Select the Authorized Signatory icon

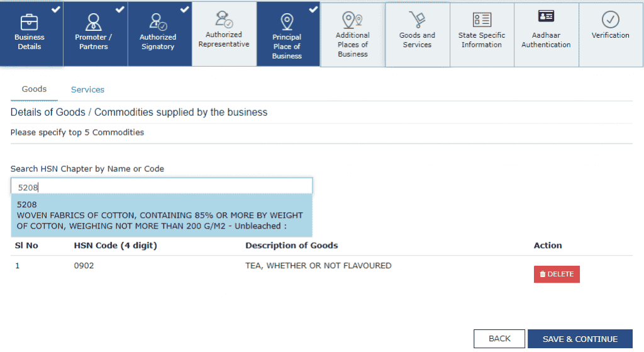(x=158, y=21)
